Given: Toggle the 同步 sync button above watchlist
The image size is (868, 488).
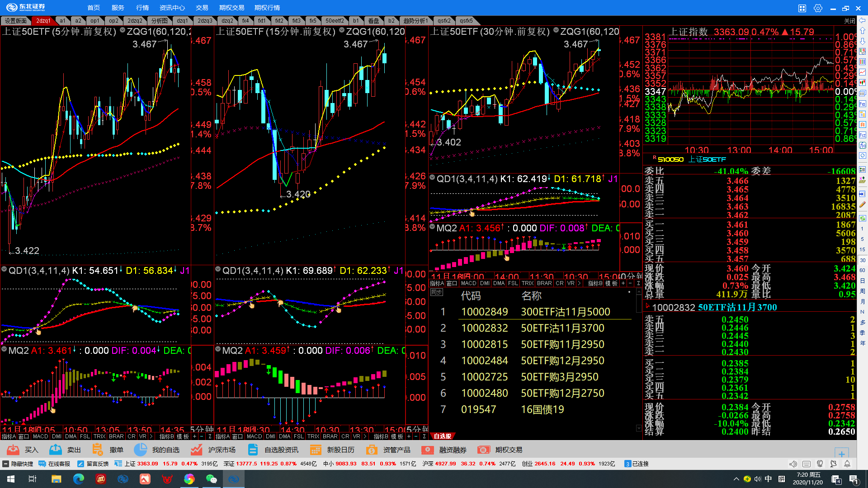Looking at the screenshot, I should 437,292.
